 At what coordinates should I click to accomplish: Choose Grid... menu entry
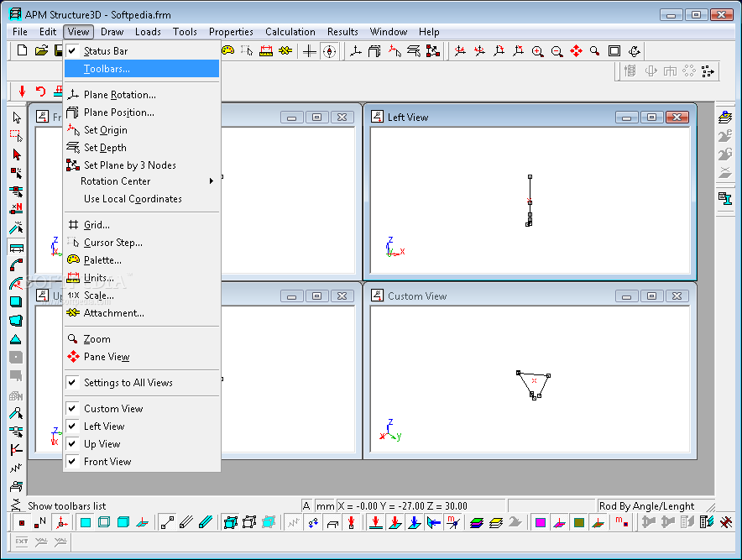click(x=142, y=225)
